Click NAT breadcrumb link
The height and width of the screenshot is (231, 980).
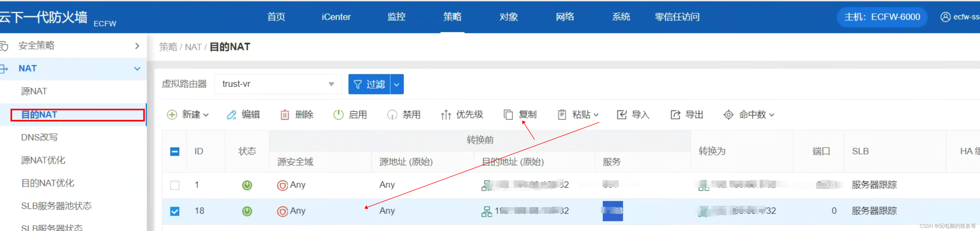[193, 47]
